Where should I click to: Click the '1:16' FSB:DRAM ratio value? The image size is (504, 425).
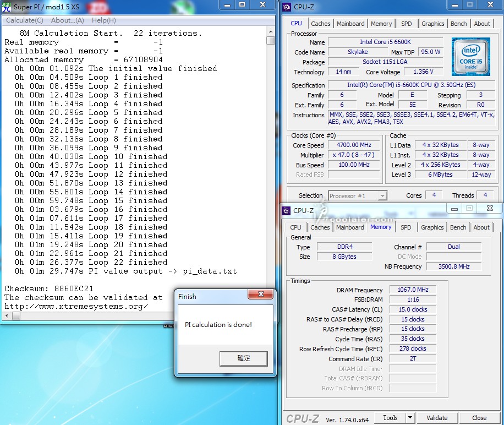point(413,299)
